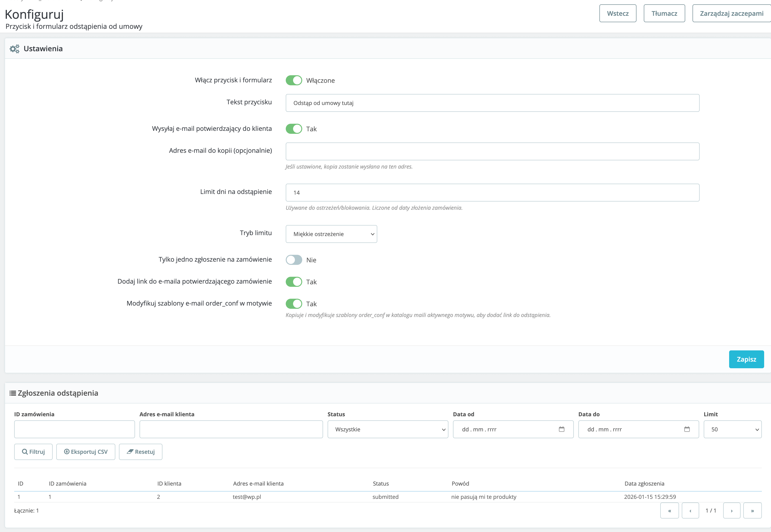Open the Tryb limitu dropdown
Viewport: 771px width, 532px height.
(x=331, y=234)
